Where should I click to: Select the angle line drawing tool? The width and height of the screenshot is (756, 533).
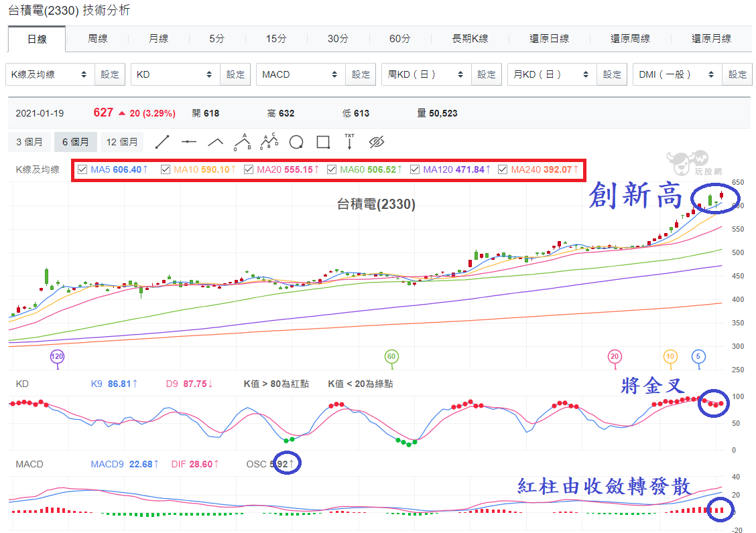tap(216, 142)
